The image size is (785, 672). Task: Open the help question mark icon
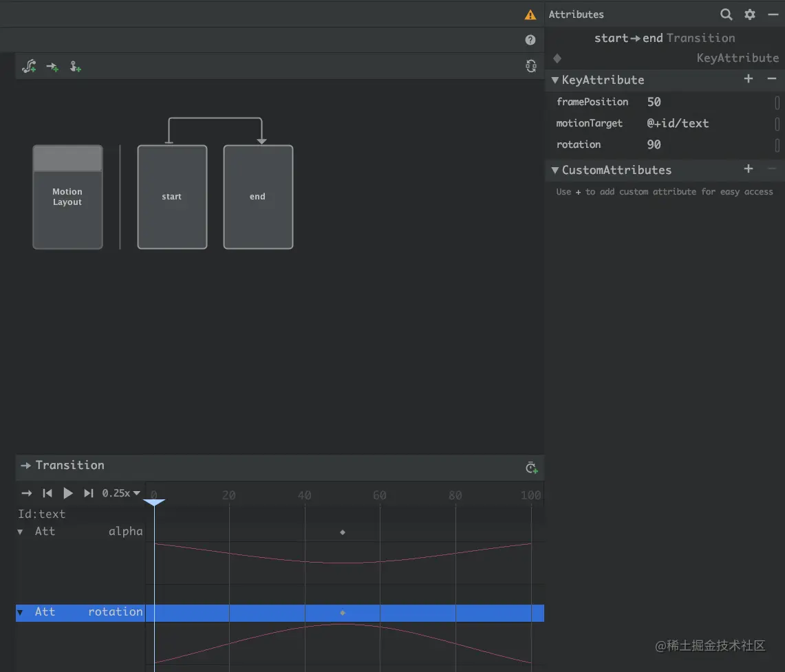click(x=530, y=40)
